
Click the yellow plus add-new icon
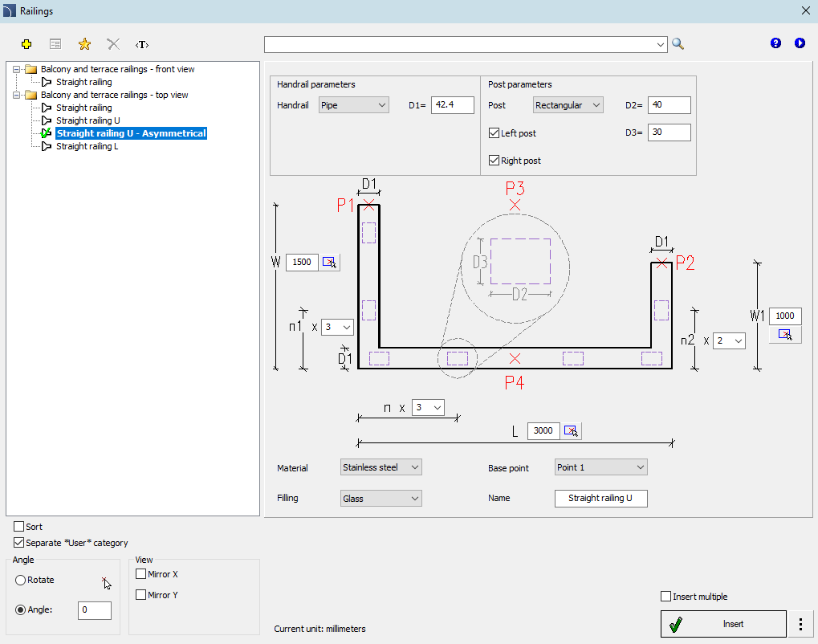coord(26,44)
